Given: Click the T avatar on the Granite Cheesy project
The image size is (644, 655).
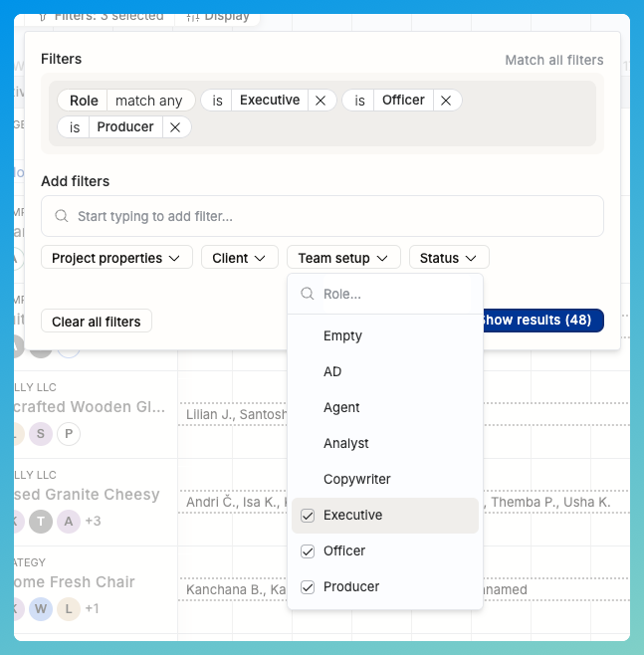Looking at the screenshot, I should click(x=41, y=521).
